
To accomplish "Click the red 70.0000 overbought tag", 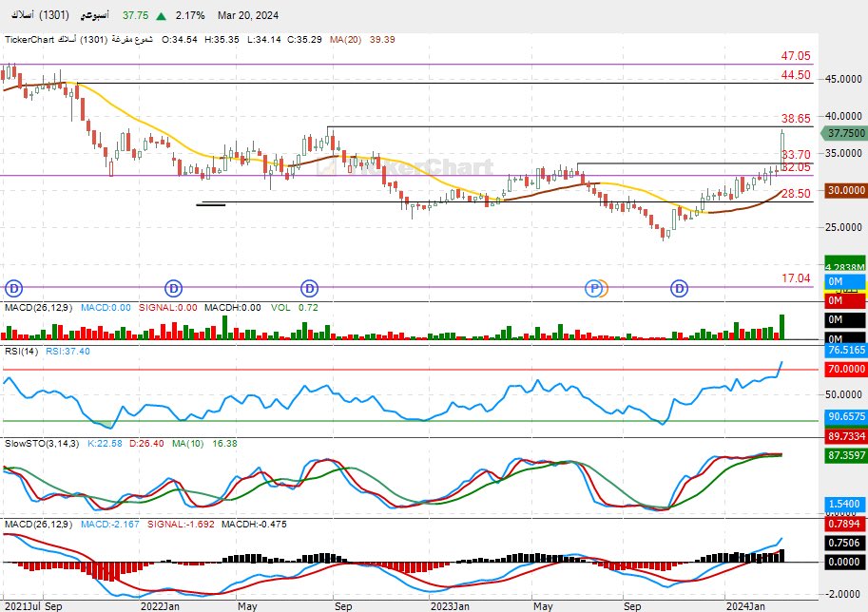I will point(846,369).
